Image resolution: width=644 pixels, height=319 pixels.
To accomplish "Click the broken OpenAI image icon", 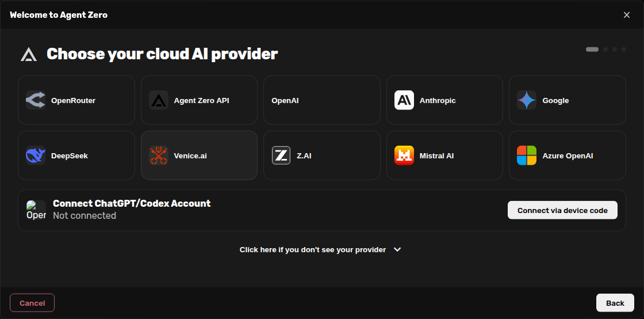I will click(36, 210).
